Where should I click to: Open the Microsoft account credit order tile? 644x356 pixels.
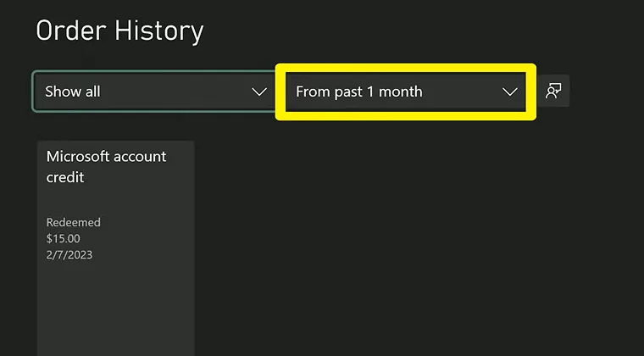tap(116, 246)
